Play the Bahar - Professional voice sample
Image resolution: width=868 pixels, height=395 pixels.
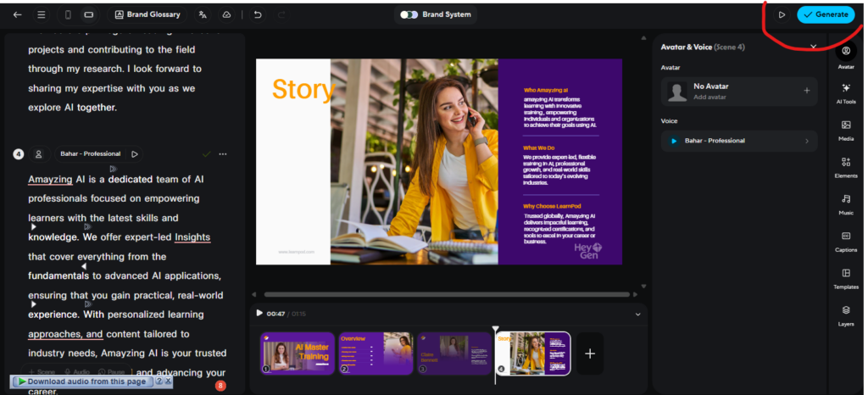pos(674,141)
